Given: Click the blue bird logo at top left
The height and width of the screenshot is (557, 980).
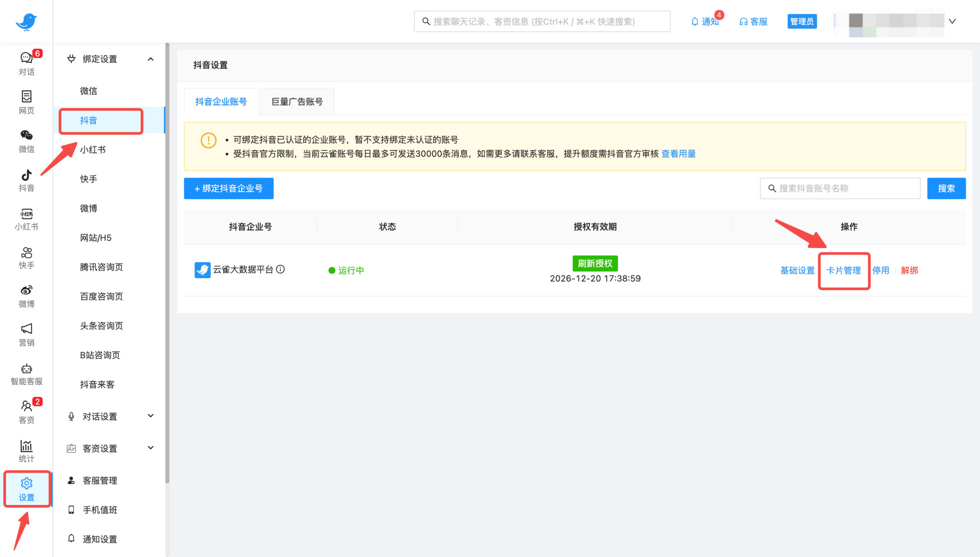Looking at the screenshot, I should coord(26,22).
